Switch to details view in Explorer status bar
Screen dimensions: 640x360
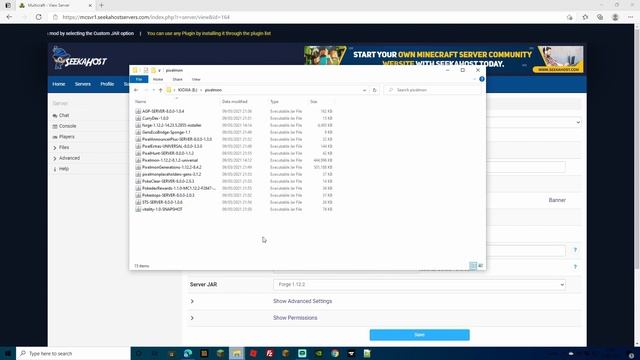pyautogui.click(x=473, y=266)
